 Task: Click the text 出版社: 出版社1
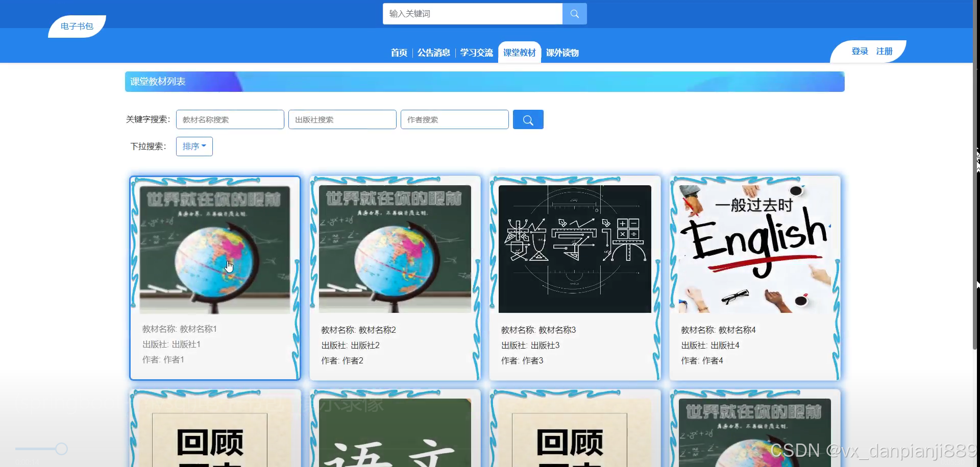(171, 345)
